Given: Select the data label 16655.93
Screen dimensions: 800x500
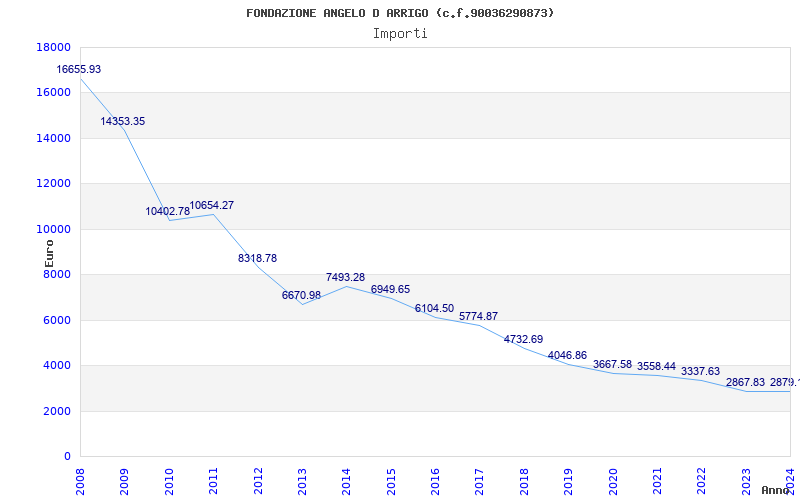Looking at the screenshot, I should (79, 69).
